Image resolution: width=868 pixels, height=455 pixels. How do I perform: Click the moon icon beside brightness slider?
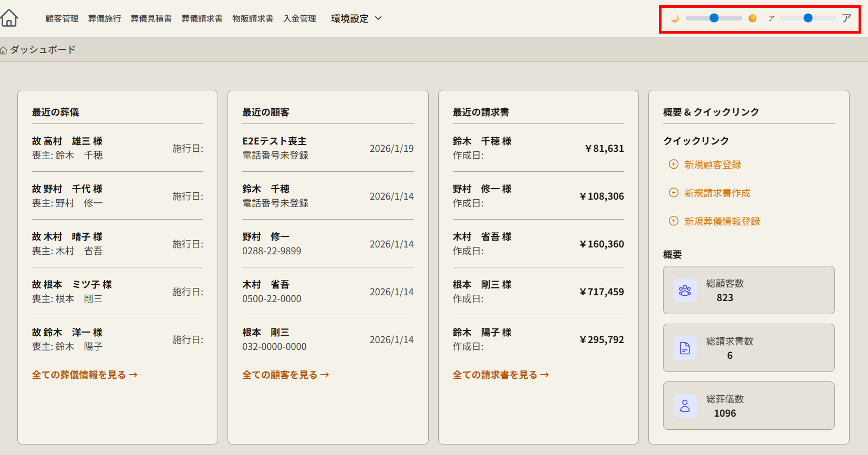[675, 18]
